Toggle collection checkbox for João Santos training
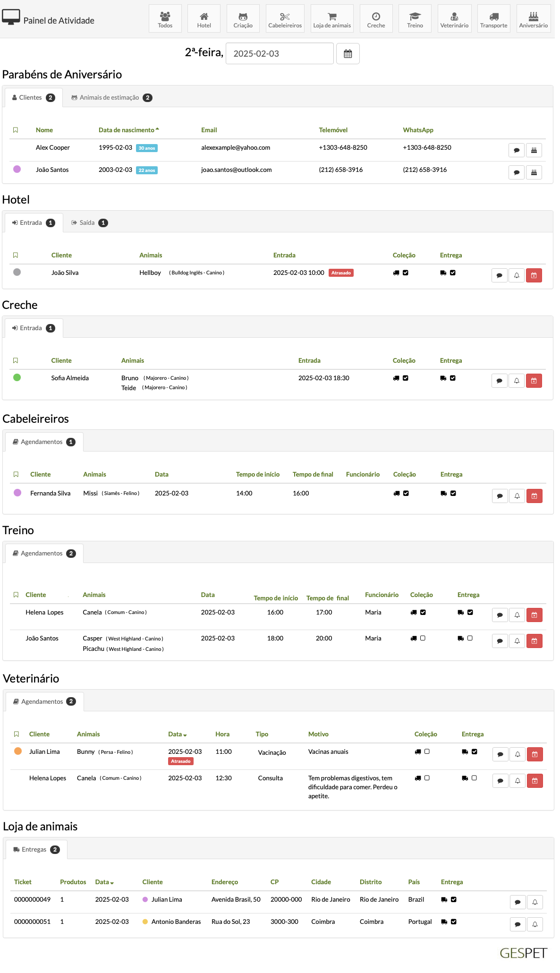Viewport: 560px width, 973px height. tap(423, 638)
